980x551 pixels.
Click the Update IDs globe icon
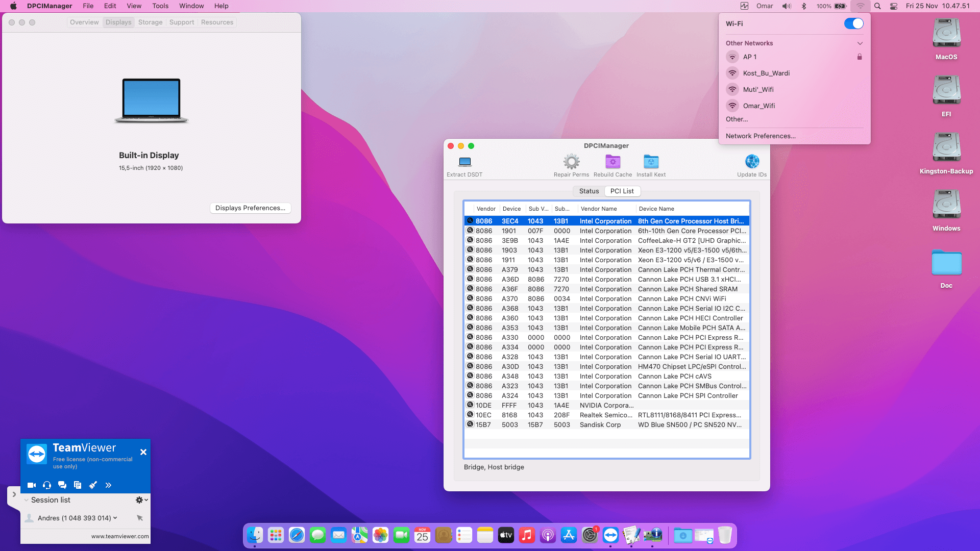coord(752,162)
